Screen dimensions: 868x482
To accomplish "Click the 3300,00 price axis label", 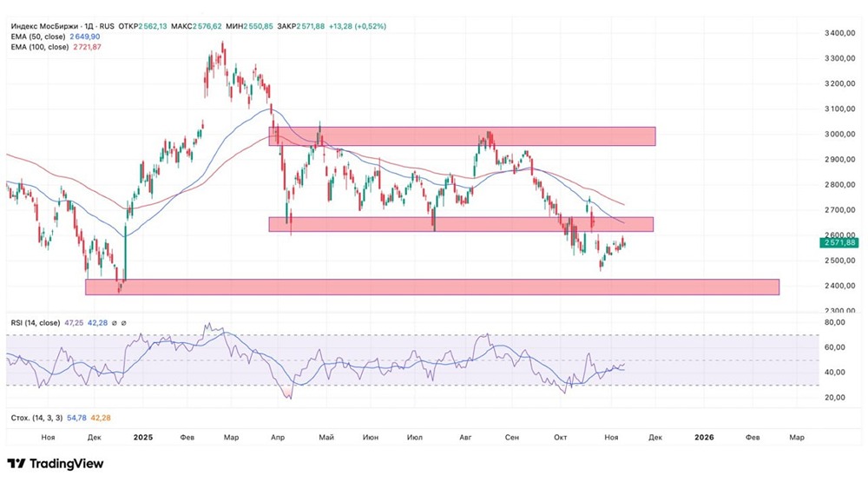I will (x=839, y=58).
